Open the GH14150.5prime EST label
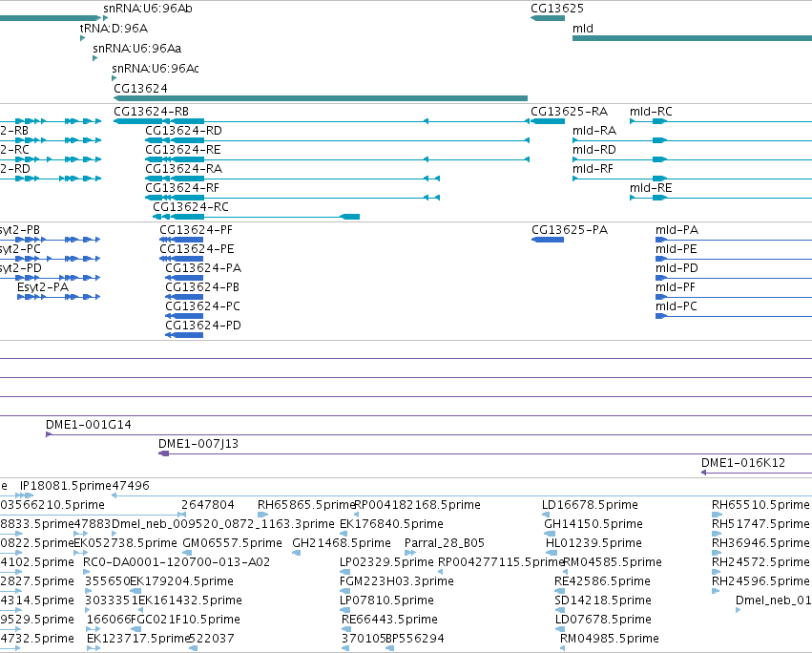812x653 pixels. tap(593, 524)
